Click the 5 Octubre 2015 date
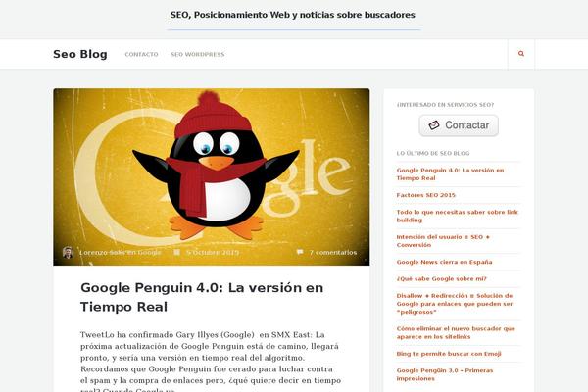Screen dimensions: 588x392 [213, 253]
